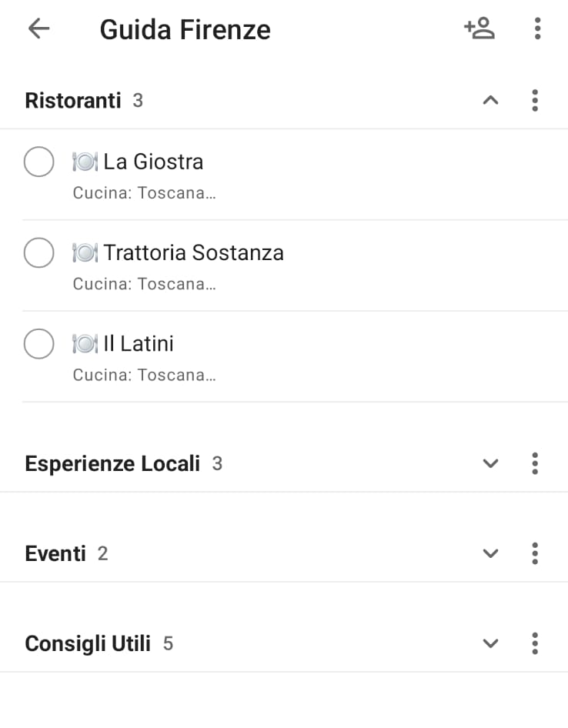568x728 pixels.
Task: Open Eventi section options menu
Action: click(x=535, y=553)
